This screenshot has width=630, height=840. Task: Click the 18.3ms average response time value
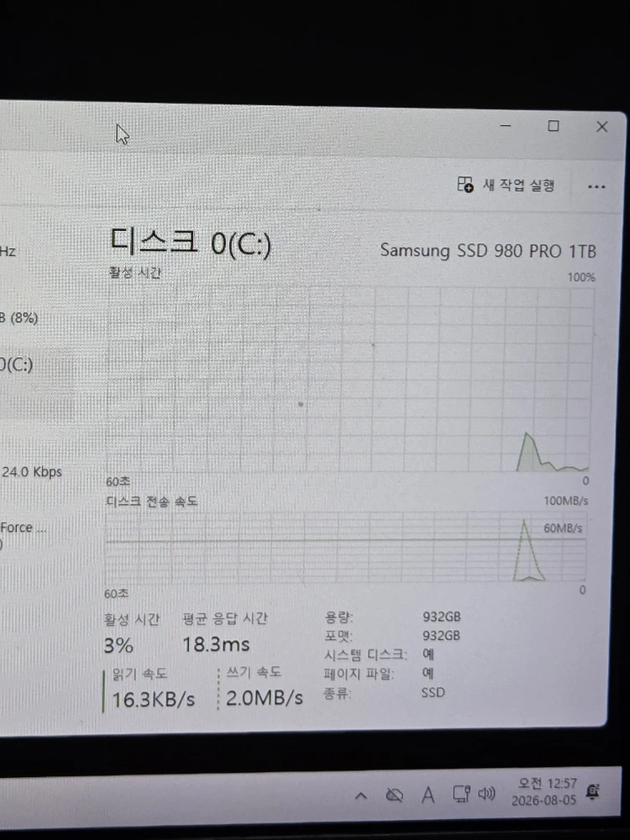tap(216, 644)
